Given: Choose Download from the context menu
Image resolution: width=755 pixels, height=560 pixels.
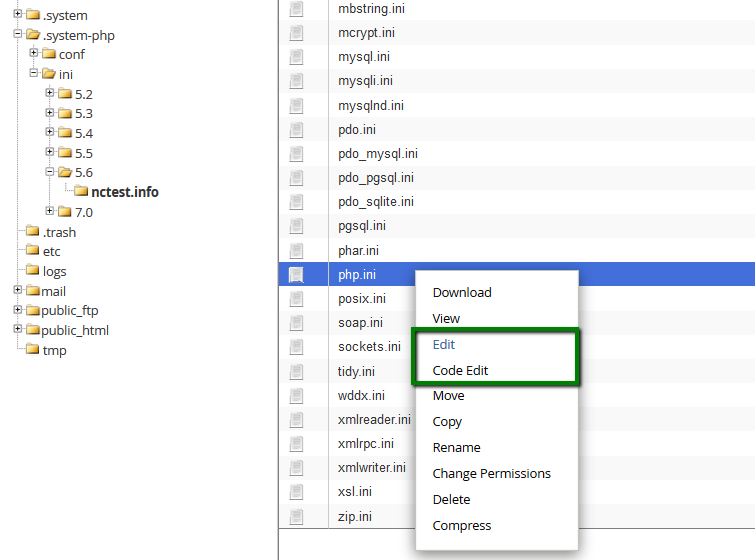Looking at the screenshot, I should click(462, 292).
